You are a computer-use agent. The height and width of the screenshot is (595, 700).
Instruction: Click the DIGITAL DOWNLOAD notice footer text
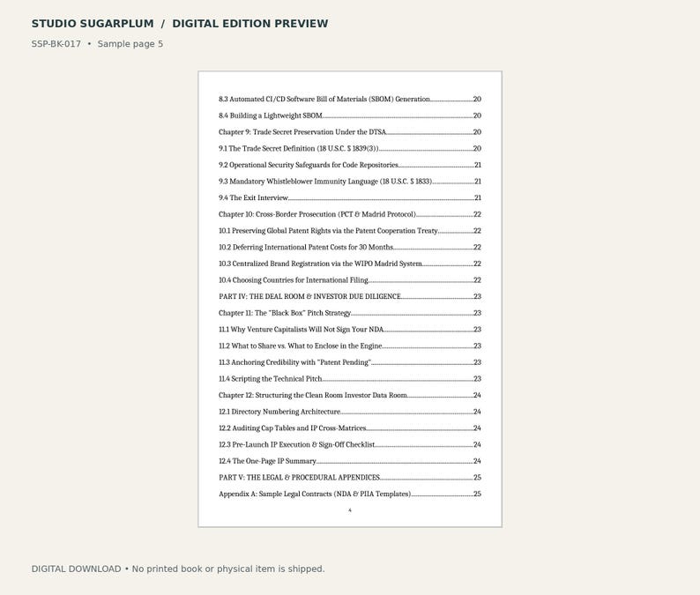point(178,569)
